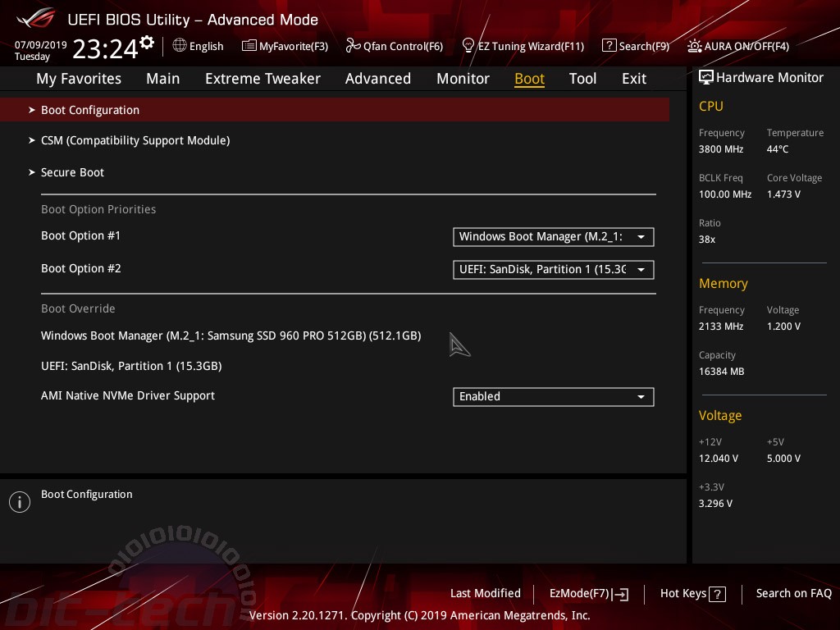Click CPU temperature value 44°C
Viewport: 840px width, 630px height.
[x=778, y=149]
